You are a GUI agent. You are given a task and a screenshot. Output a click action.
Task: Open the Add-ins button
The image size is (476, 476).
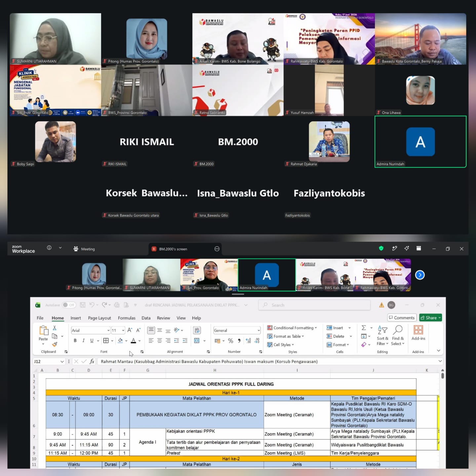(418, 333)
